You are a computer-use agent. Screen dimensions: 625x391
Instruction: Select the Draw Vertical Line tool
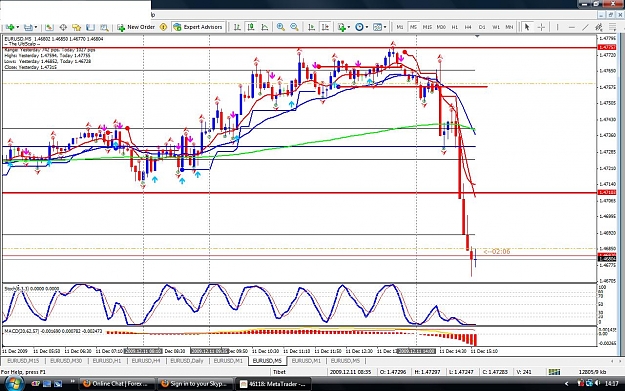point(557,27)
